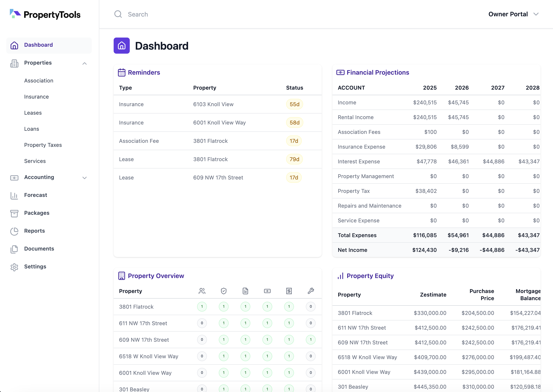The image size is (553, 392).
Task: Click the Leases document icon in Property Overview
Action: point(245,291)
